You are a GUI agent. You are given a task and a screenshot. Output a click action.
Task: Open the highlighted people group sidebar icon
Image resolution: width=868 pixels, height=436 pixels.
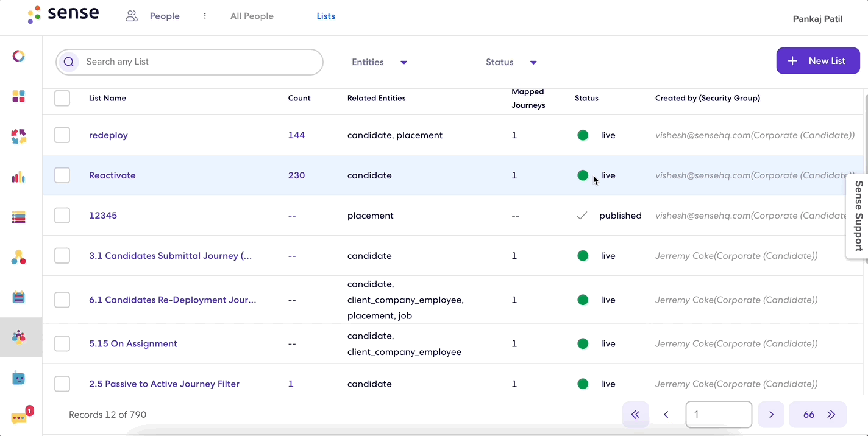point(19,337)
